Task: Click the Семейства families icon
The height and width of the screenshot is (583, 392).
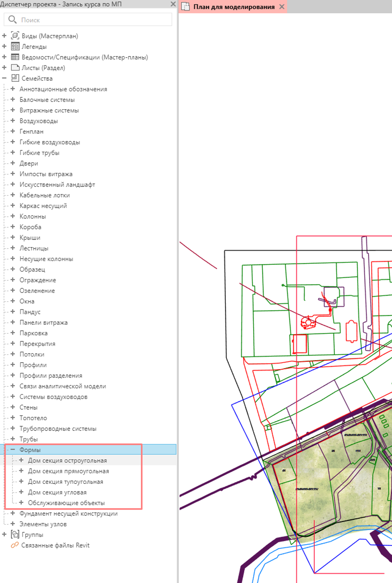Action: pos(15,78)
